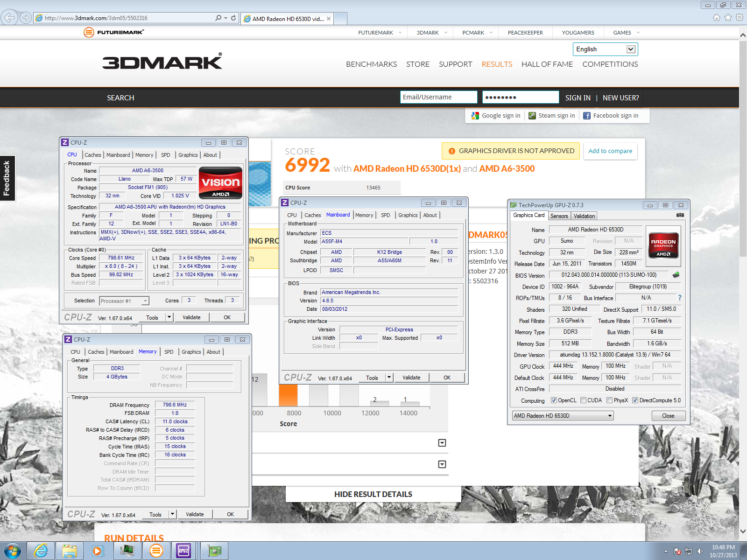Click the address bar search magnifier icon
The image size is (747, 560).
click(218, 18)
